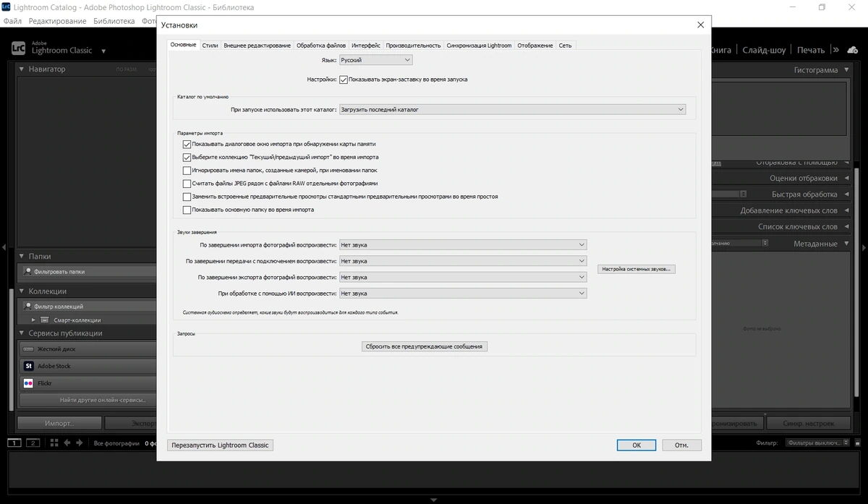
Task: Go back with filmstrip left arrow
Action: 67,443
